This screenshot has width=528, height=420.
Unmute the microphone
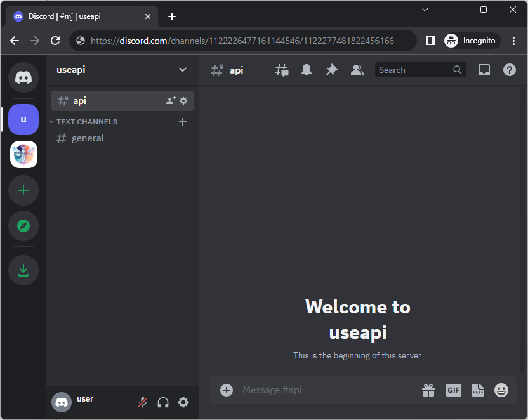tap(143, 402)
